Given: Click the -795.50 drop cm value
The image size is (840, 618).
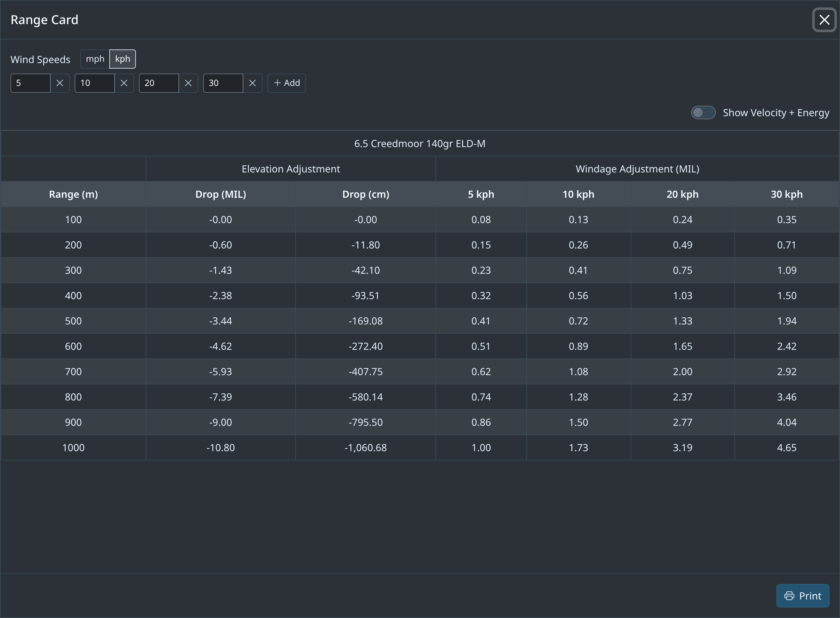Looking at the screenshot, I should point(366,422).
